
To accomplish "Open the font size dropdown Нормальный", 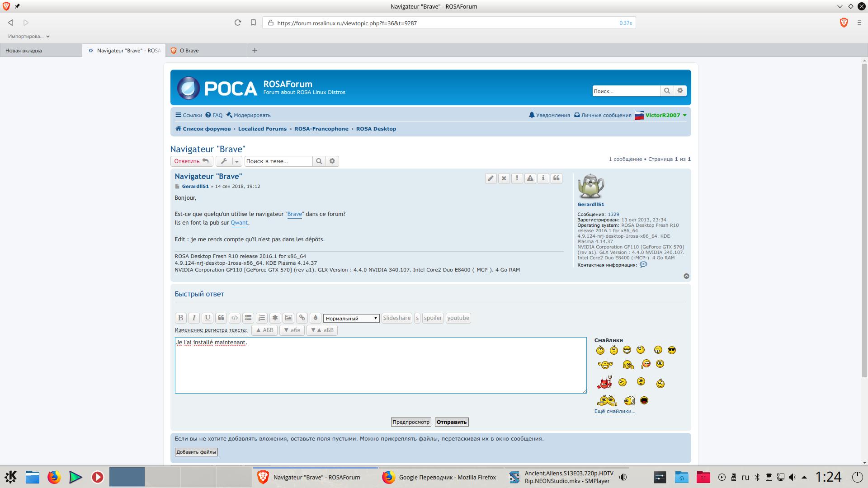I will coord(351,318).
